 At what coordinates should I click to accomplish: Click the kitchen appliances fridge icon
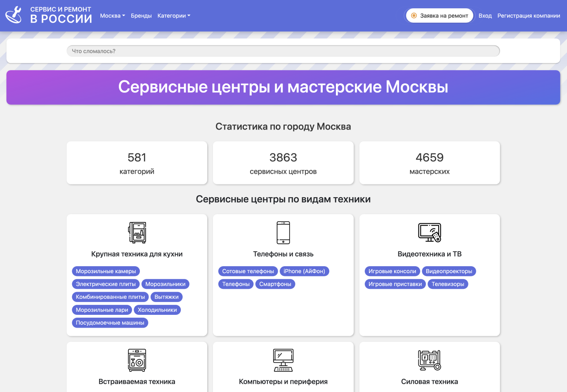pos(137,232)
